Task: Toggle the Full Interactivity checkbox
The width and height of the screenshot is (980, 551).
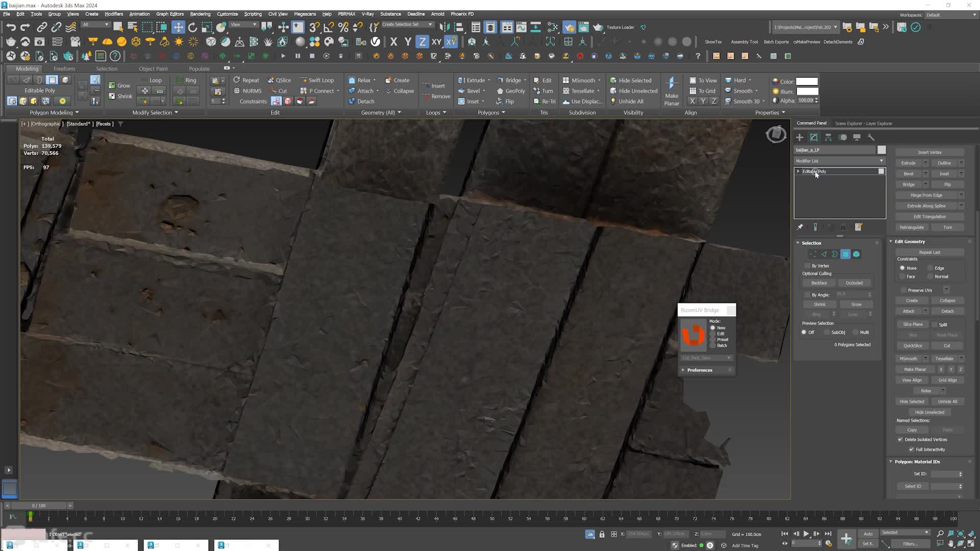Action: tap(912, 449)
